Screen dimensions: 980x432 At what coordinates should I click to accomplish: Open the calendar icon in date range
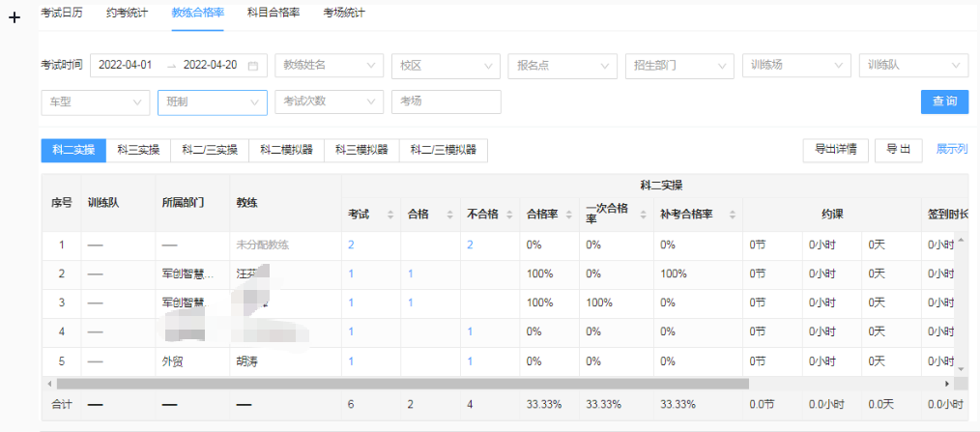pos(253,66)
